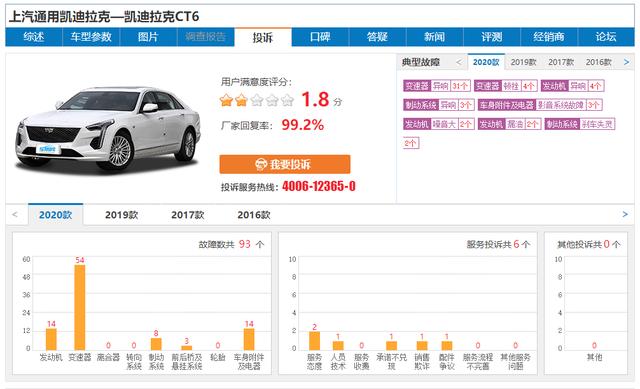This screenshot has width=640, height=389.
Task: Select the greyed 调查报告 tab
Action: 205,37
